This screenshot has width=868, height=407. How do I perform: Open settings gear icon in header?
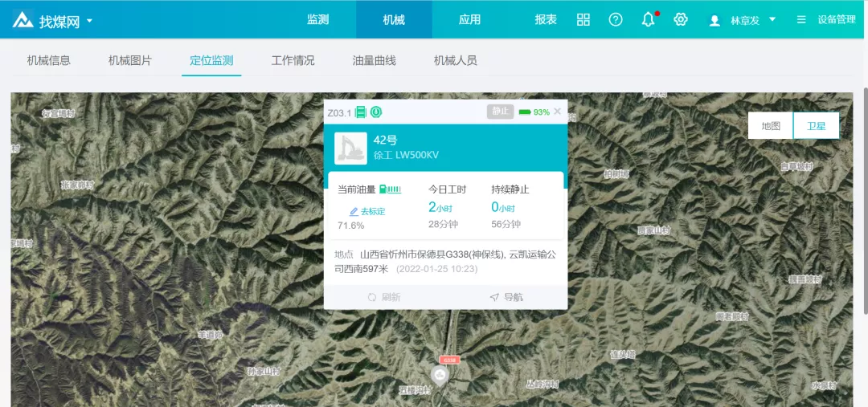681,19
